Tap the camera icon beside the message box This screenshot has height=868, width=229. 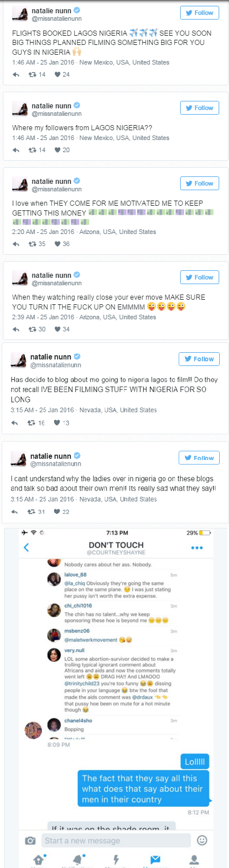pos(30,840)
